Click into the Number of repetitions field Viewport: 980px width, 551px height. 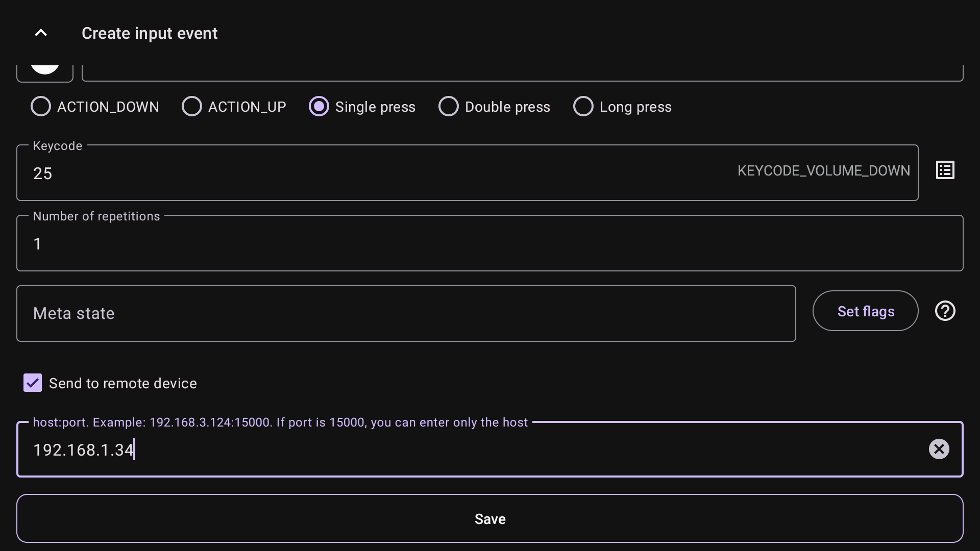pyautogui.click(x=490, y=244)
